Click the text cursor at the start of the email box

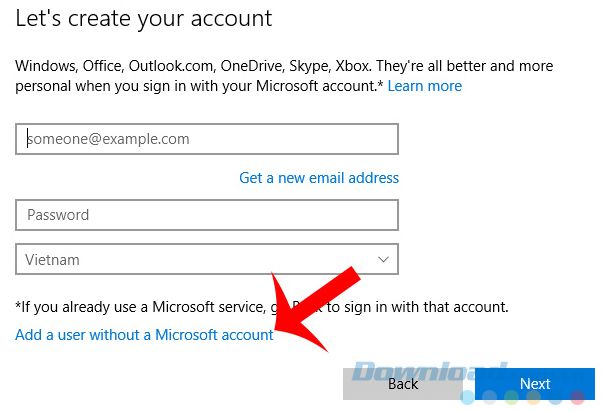[27, 139]
